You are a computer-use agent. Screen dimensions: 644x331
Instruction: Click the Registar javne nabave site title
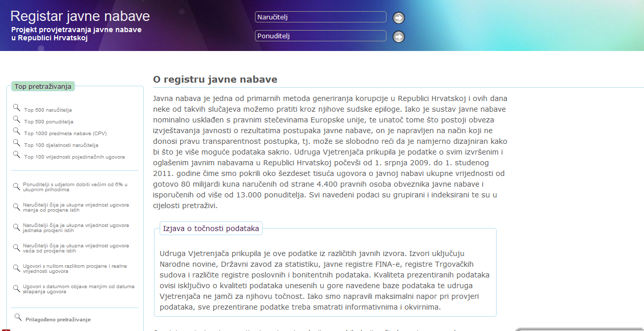pos(80,16)
